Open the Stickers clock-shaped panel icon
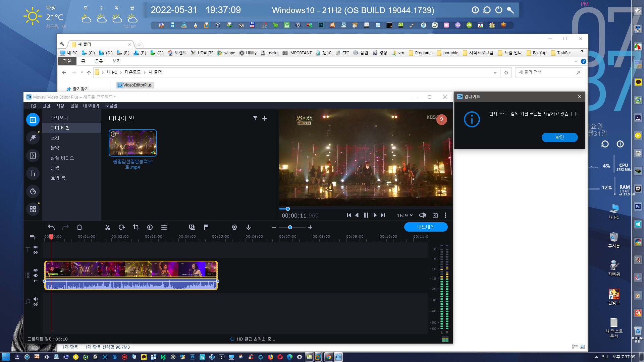Viewport: 644px width, 362px height. coord(33,191)
